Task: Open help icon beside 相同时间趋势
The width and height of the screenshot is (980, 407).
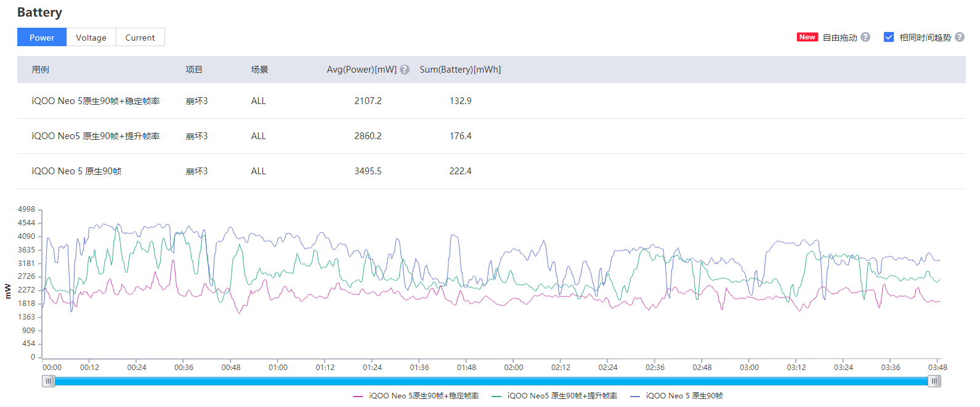Action: click(960, 37)
